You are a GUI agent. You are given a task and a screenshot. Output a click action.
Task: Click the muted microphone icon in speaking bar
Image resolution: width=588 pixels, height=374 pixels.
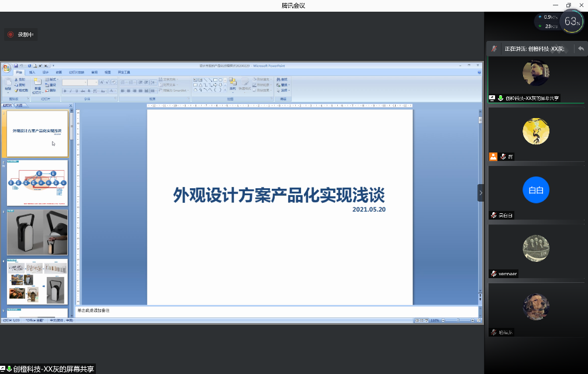[x=494, y=49]
